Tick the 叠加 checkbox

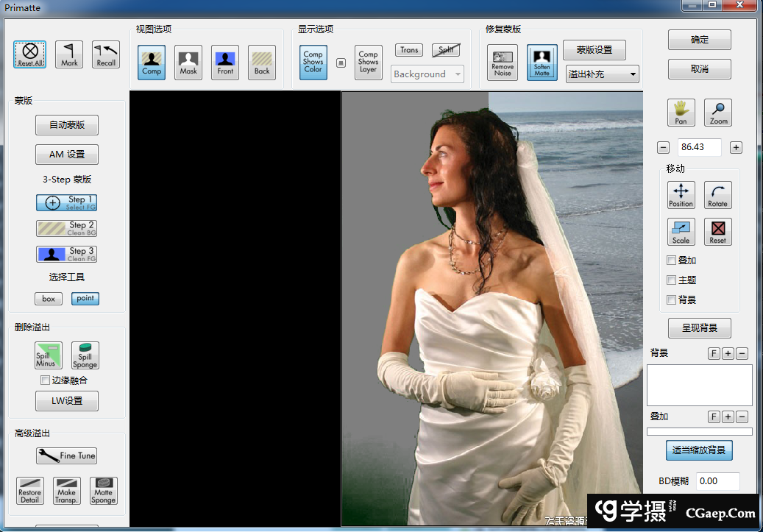[x=671, y=260]
